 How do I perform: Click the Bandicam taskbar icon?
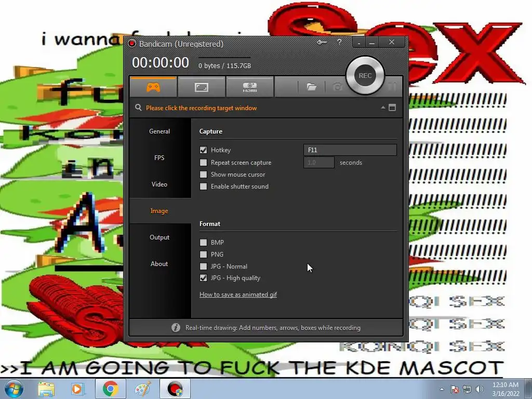(x=175, y=389)
